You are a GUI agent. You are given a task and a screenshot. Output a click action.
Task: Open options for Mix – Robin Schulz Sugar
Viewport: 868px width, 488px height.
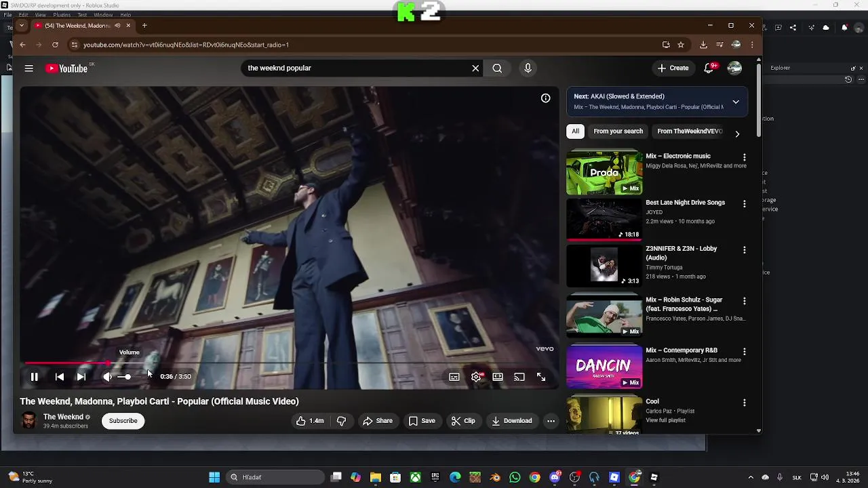[744, 300]
